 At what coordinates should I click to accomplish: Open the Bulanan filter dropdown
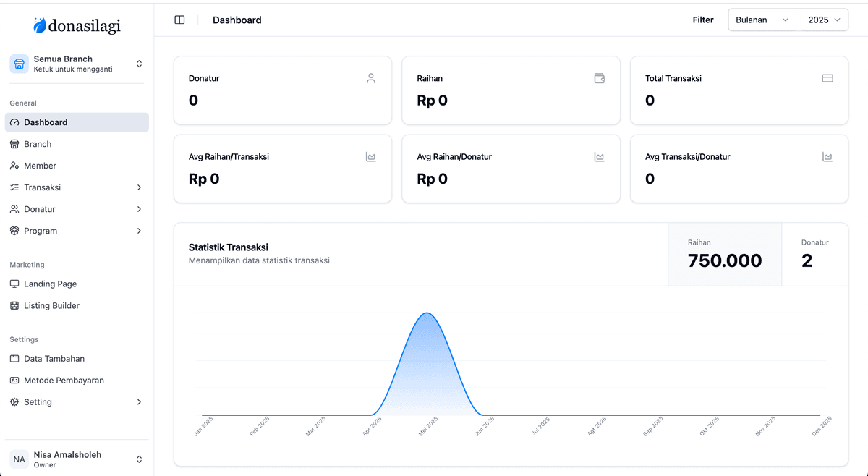(x=761, y=20)
